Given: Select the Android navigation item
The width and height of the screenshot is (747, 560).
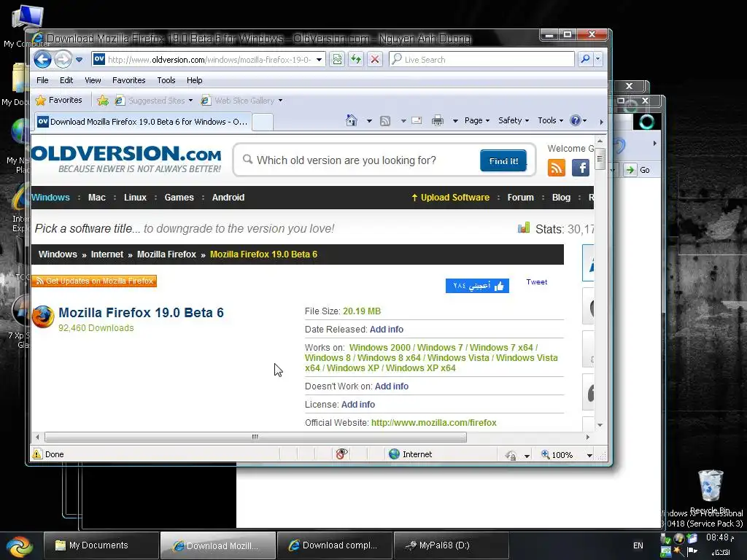Looking at the screenshot, I should click(228, 197).
